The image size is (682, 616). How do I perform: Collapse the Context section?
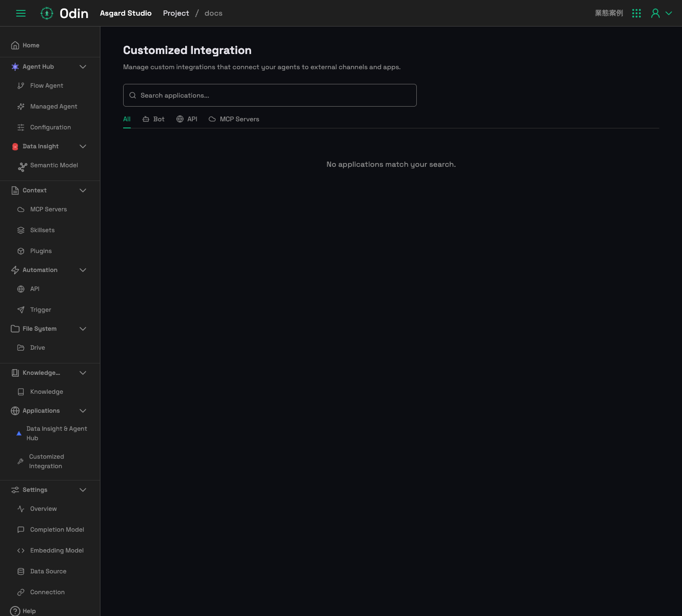(83, 190)
